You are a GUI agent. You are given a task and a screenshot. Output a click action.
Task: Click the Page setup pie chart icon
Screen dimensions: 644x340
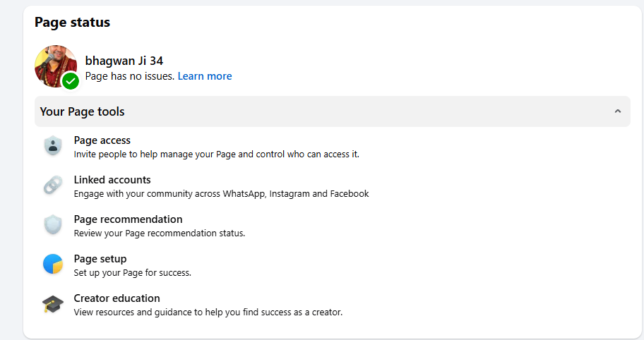[53, 265]
